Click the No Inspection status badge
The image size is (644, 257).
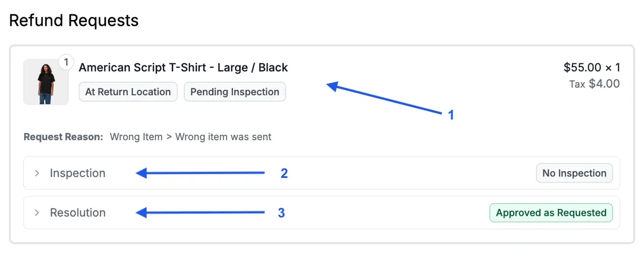[x=574, y=173]
